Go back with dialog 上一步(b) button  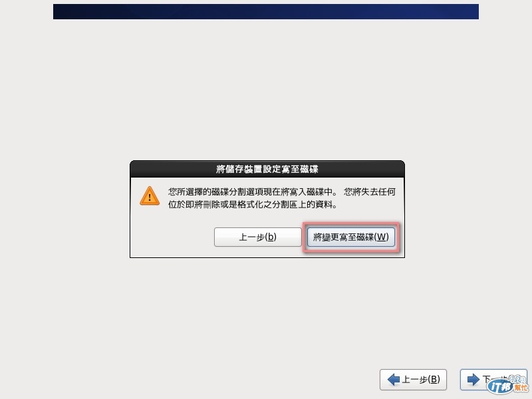(x=258, y=237)
